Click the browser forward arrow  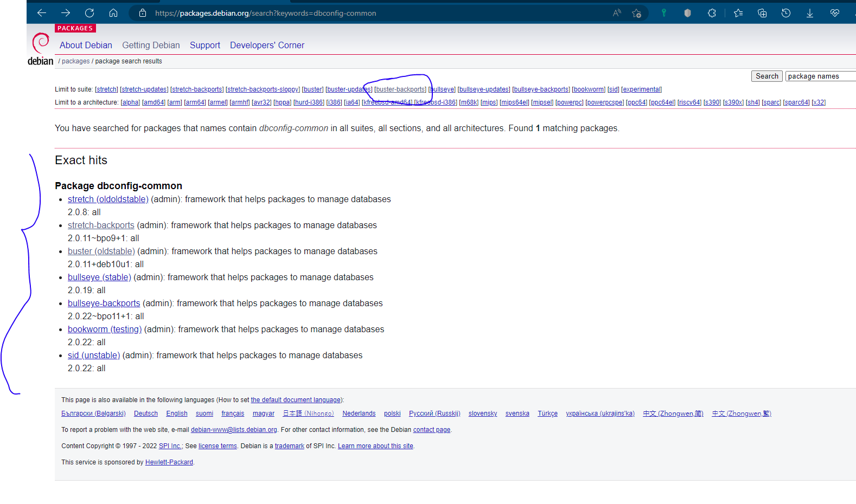tap(66, 13)
